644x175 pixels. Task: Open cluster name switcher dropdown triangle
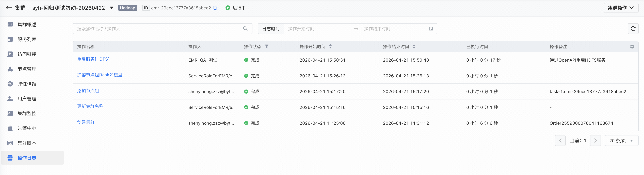tap(111, 8)
